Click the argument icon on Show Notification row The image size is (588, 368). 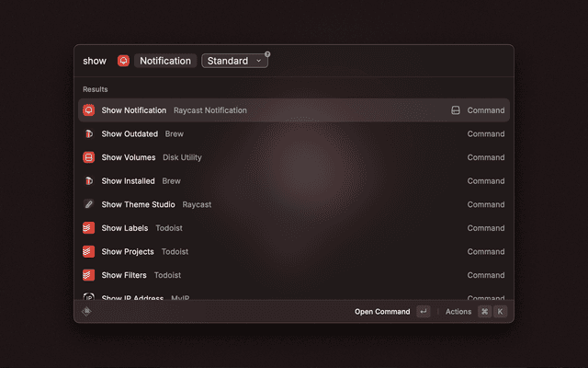click(455, 110)
